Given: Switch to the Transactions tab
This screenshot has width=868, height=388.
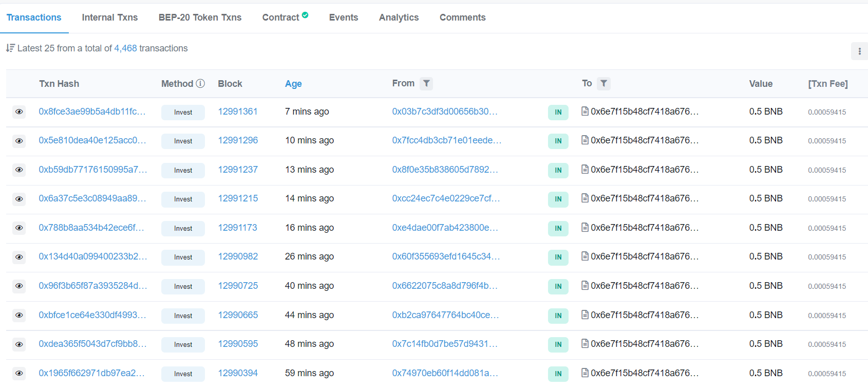Looking at the screenshot, I should 34,17.
